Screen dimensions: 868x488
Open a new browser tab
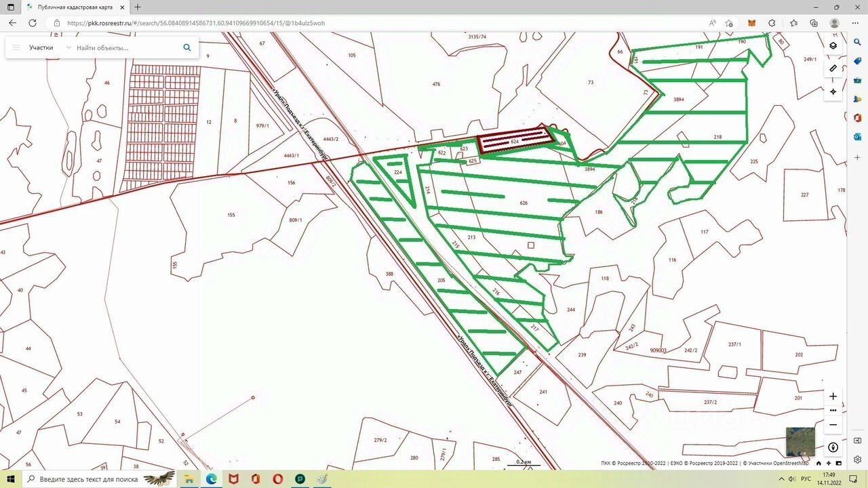(x=138, y=7)
